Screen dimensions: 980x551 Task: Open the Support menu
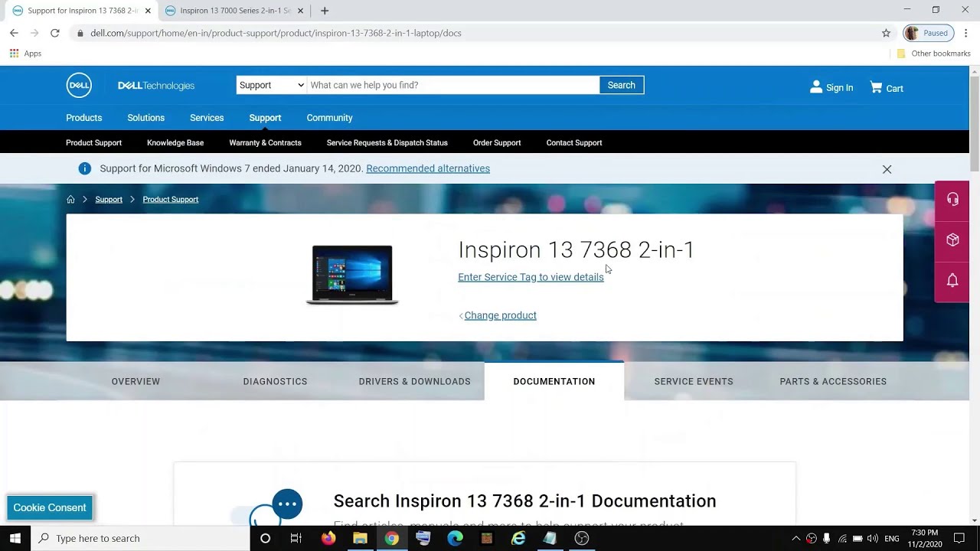coord(265,118)
